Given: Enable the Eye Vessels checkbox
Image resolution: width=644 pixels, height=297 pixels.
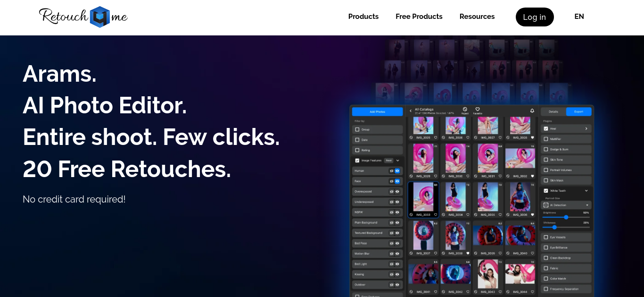Looking at the screenshot, I should [546, 237].
